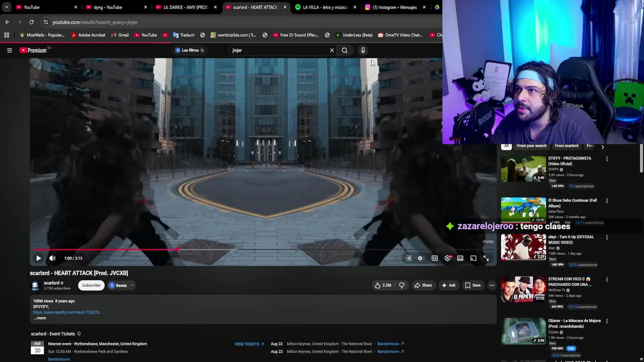
Task: Open STIFFY - PROTAGONISTA video thumbnail
Action: click(x=523, y=168)
